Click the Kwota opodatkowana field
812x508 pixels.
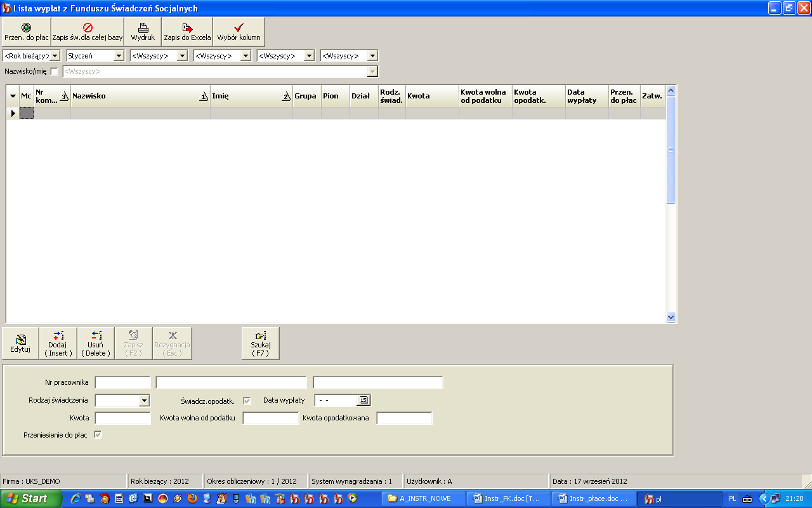point(404,418)
